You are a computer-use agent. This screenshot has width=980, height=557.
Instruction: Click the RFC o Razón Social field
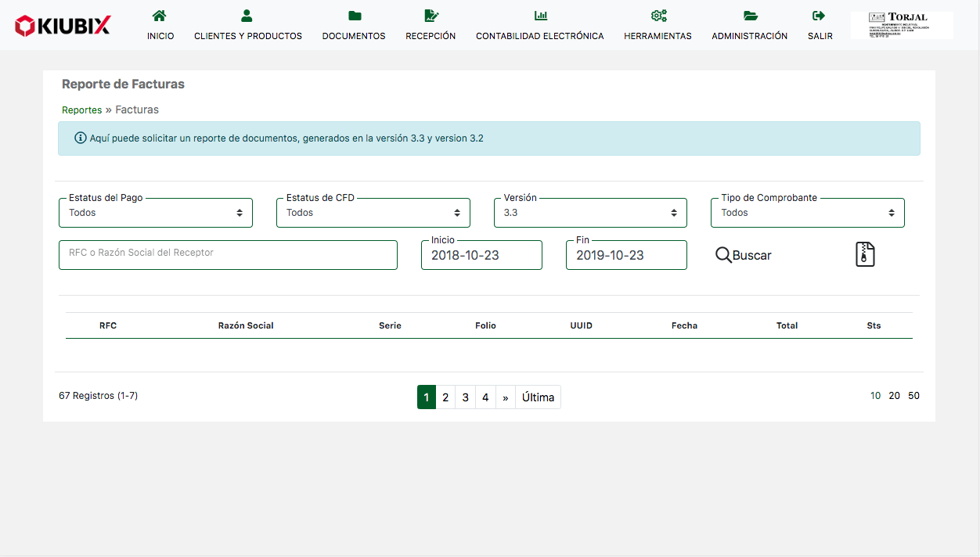point(228,255)
